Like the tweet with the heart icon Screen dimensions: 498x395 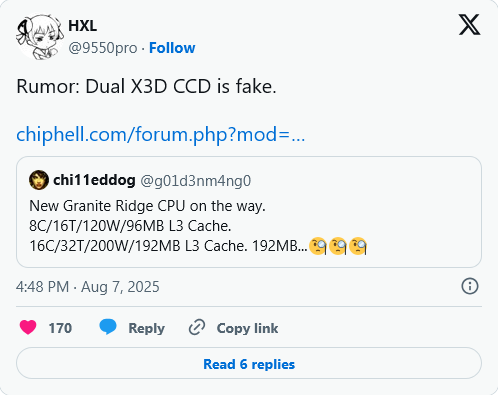pyautogui.click(x=28, y=327)
